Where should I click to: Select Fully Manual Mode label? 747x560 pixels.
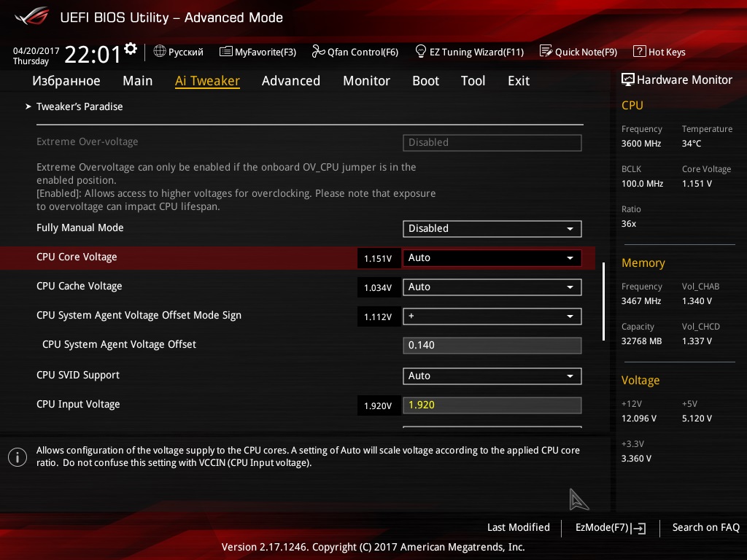pyautogui.click(x=80, y=227)
